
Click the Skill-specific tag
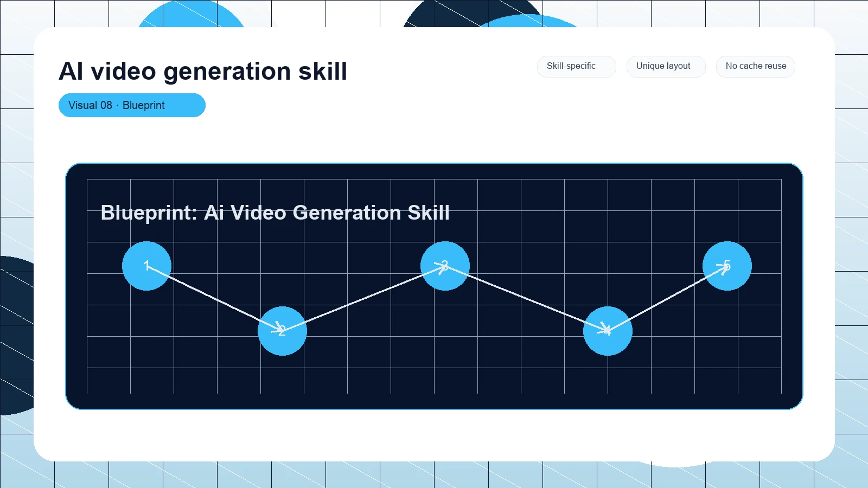[x=576, y=66]
